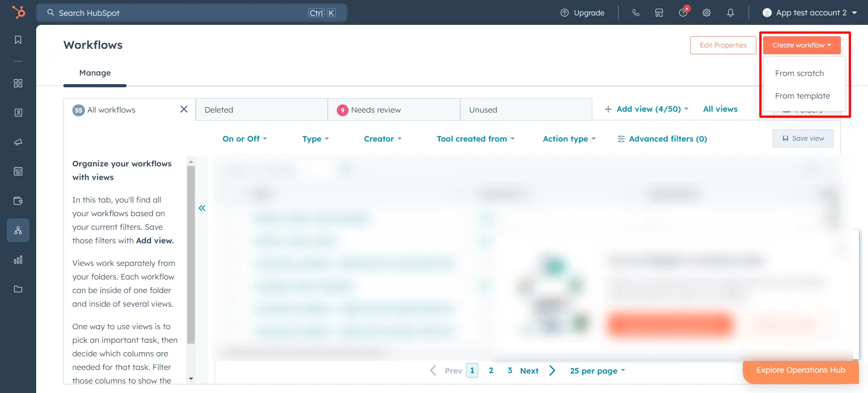Image resolution: width=868 pixels, height=393 pixels.
Task: Expand the On or Off filter dropdown
Action: 245,139
